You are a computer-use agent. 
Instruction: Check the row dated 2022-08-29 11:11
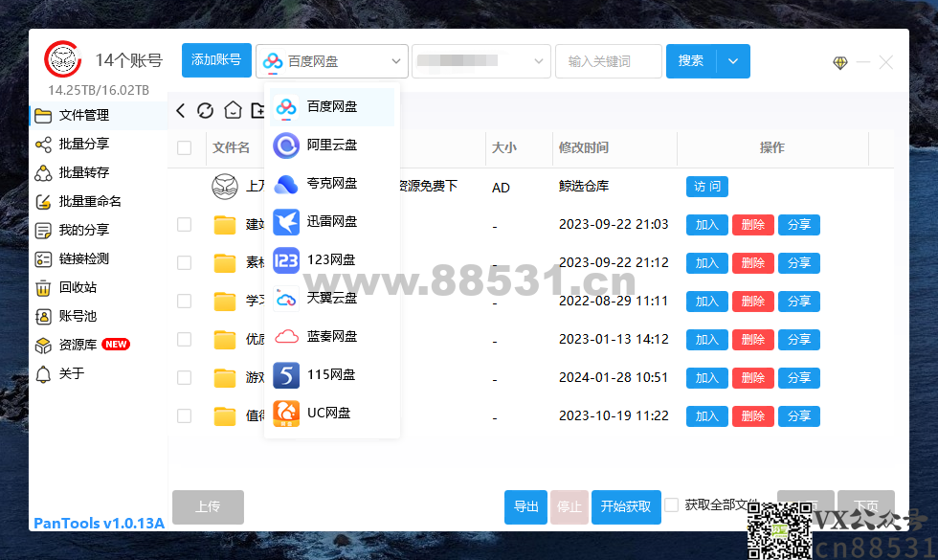(184, 301)
